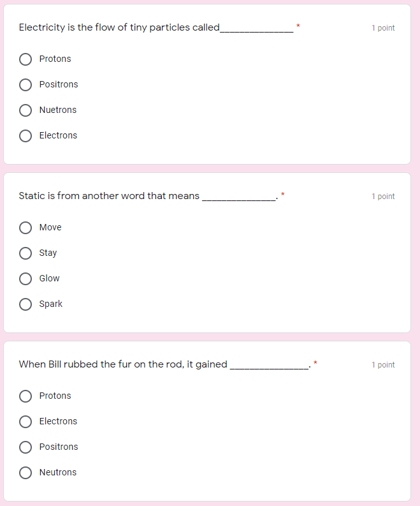The width and height of the screenshot is (420, 506).
Task: Choose the Move radio button
Action: point(25,228)
